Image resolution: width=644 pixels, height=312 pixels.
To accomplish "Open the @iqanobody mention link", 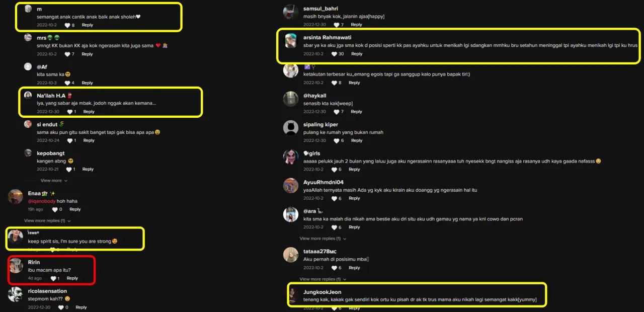I will click(41, 201).
